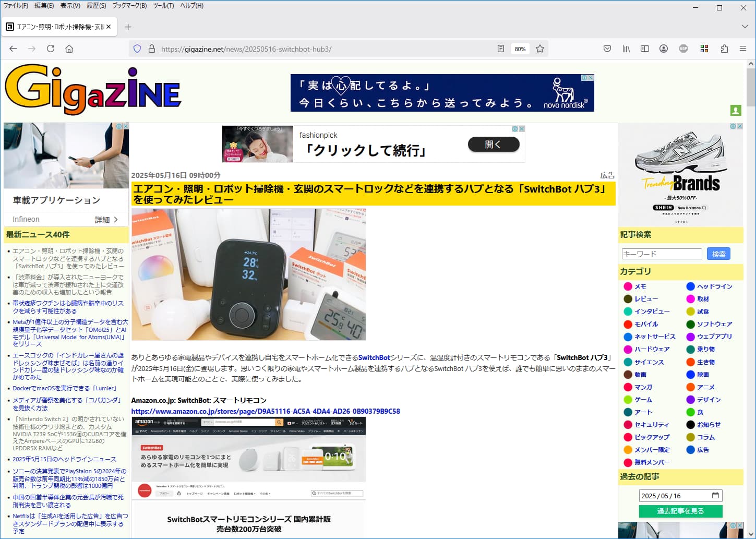Open the Amazon SwitchBot store link

pos(266,411)
